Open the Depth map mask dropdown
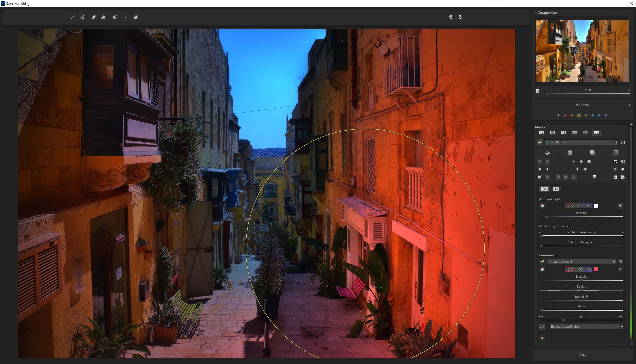This screenshot has height=364, width=636. pyautogui.click(x=617, y=143)
